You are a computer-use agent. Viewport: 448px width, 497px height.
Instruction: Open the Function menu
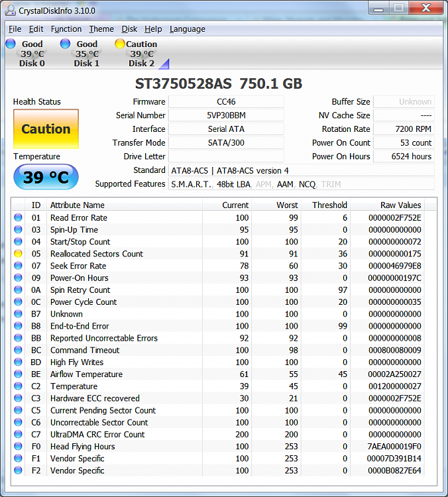[x=66, y=29]
